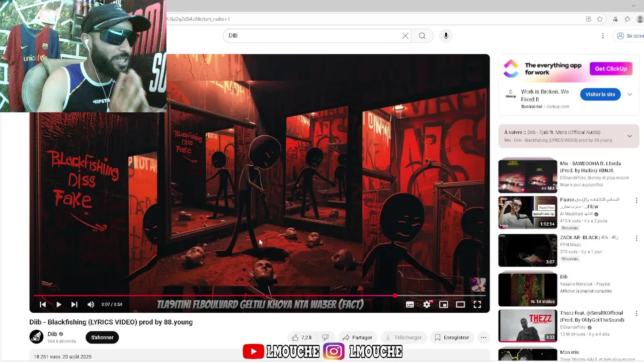Switch the player to miniplayer mode

pyautogui.click(x=443, y=304)
